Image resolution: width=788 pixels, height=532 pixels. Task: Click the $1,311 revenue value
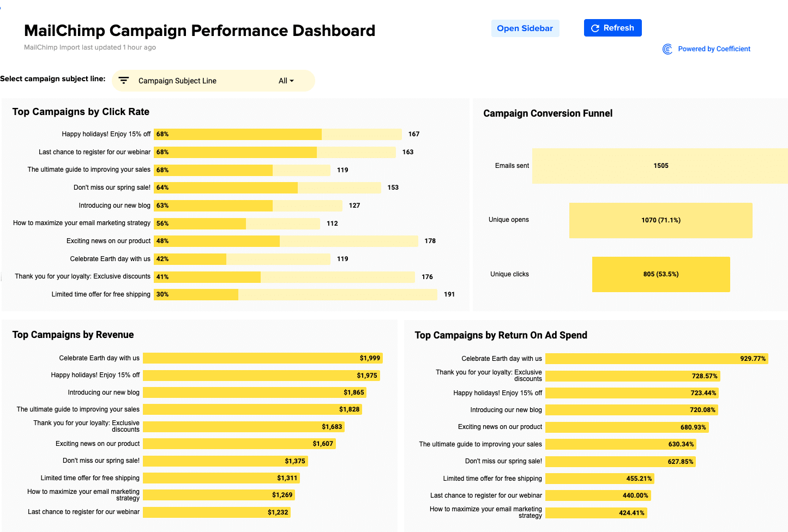coord(287,478)
